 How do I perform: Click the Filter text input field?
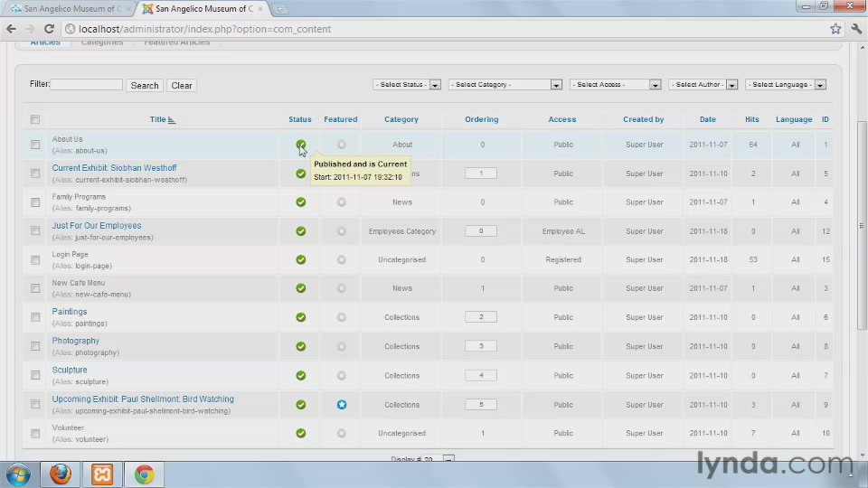click(x=87, y=84)
